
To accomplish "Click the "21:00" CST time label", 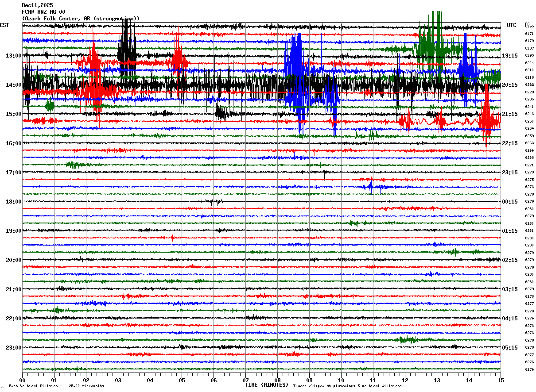I will pos(13,289).
